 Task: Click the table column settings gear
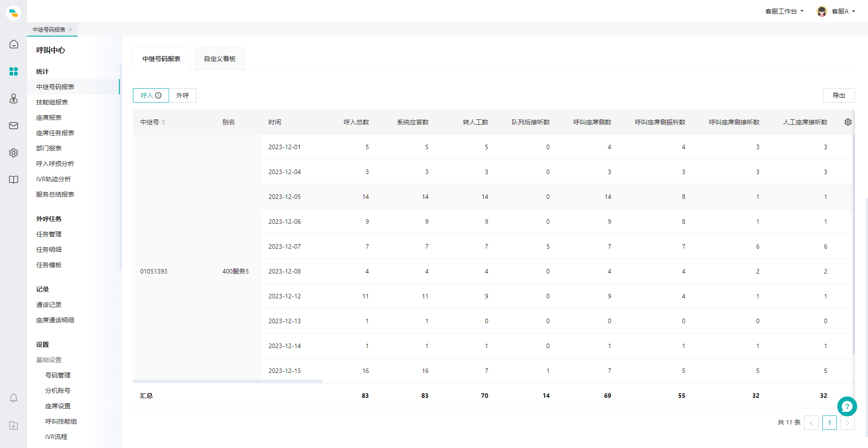(x=848, y=122)
